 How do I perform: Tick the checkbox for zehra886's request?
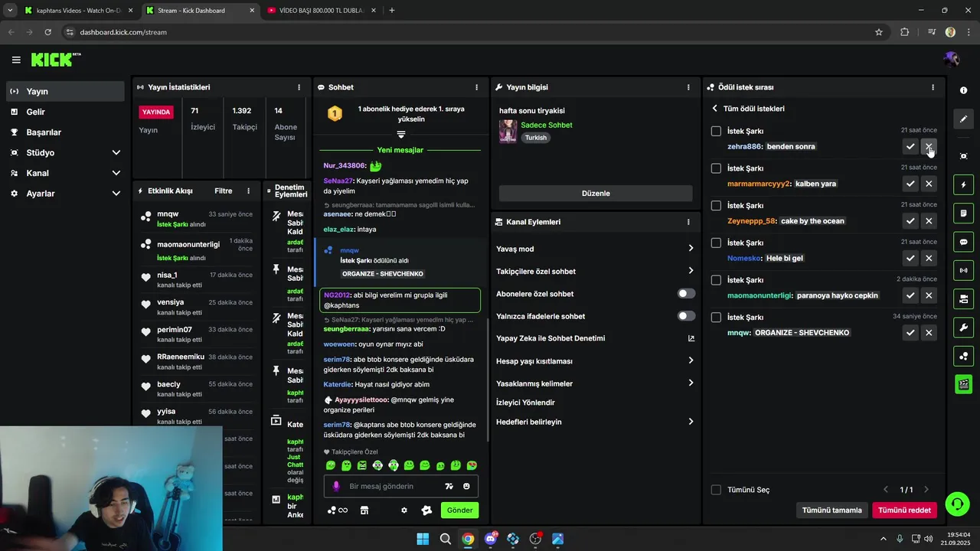716,131
